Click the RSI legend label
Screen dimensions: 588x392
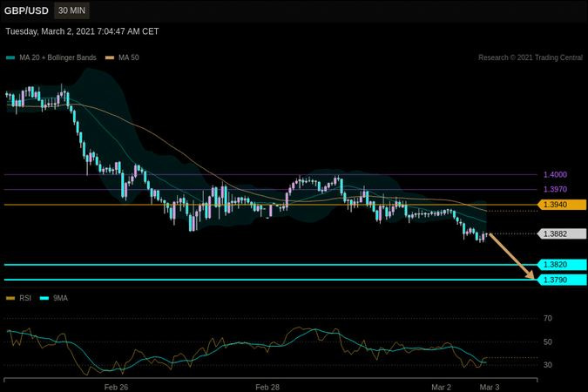point(25,298)
